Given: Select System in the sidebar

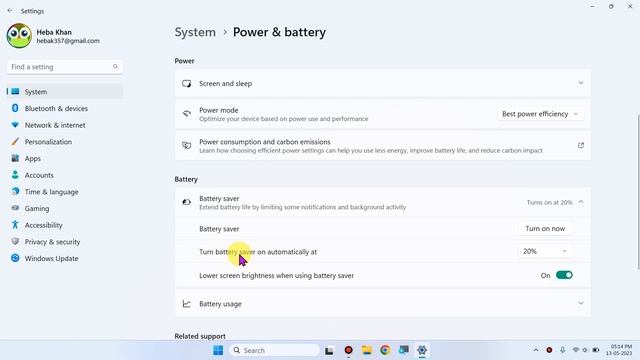Looking at the screenshot, I should point(65,92).
